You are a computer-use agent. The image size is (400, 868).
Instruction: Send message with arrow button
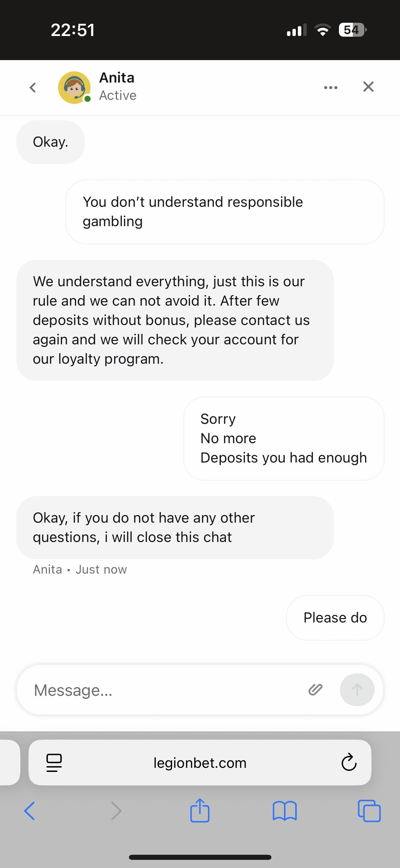coord(357,690)
